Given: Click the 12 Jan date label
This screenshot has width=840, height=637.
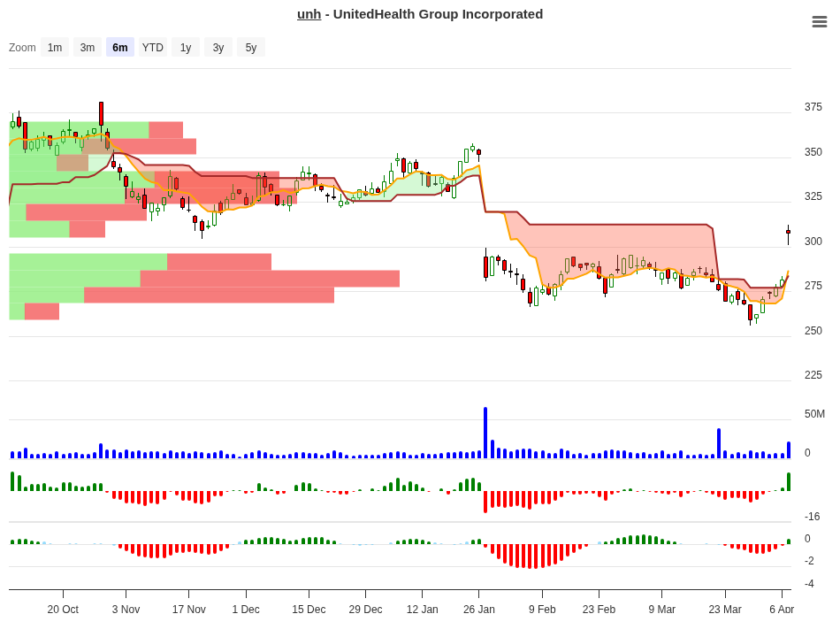Looking at the screenshot, I should [x=422, y=609].
